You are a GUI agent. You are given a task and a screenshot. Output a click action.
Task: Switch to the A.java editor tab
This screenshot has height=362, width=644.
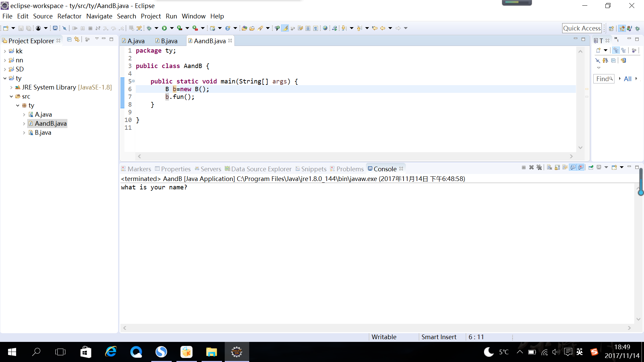(133, 41)
